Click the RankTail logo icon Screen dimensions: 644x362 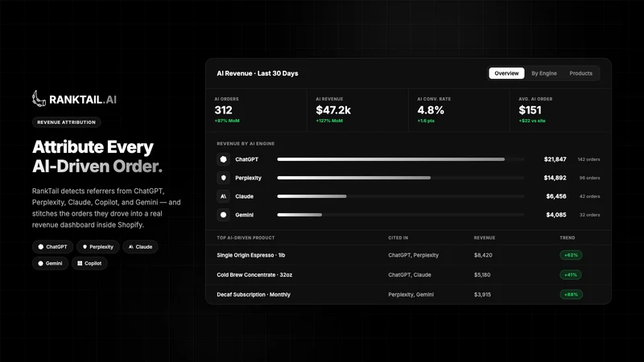(x=39, y=99)
